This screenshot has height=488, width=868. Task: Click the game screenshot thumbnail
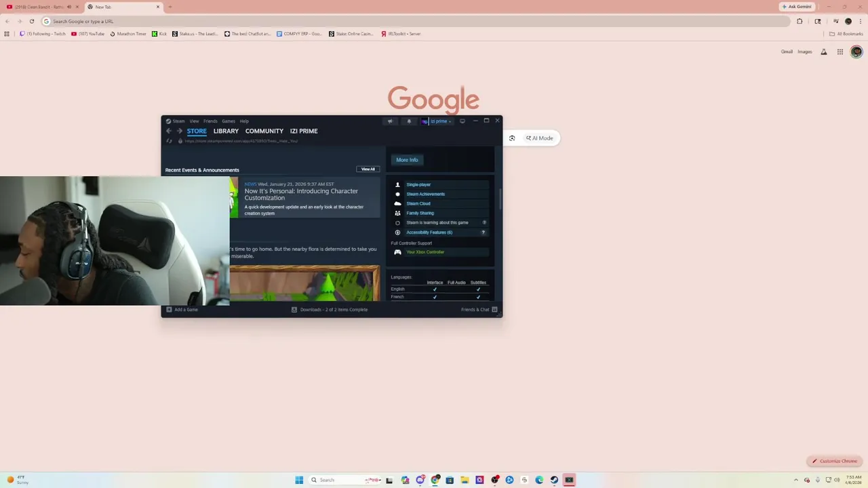(x=304, y=283)
